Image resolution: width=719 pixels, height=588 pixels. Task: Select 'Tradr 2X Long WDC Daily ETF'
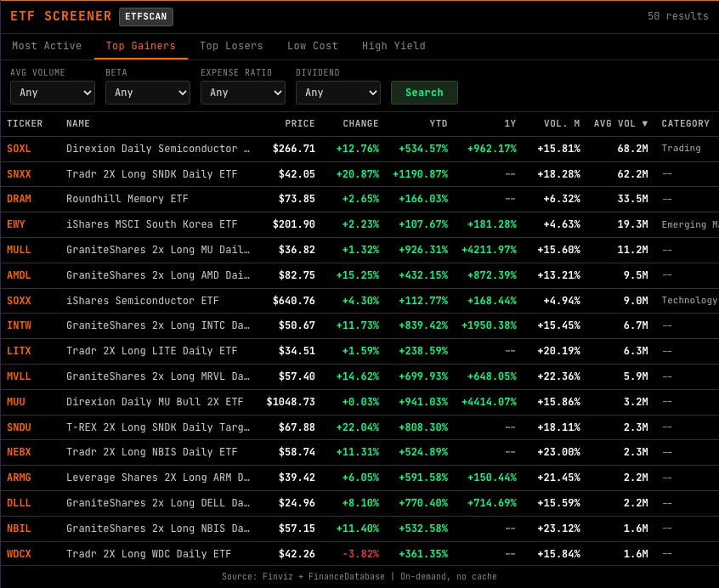[x=149, y=554]
